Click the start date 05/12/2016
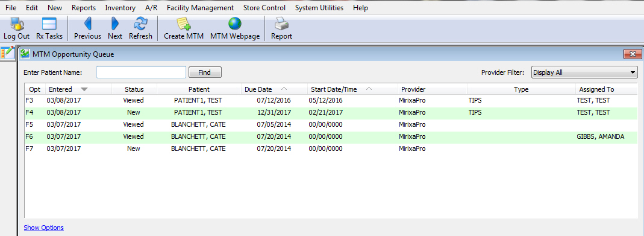644x236 pixels. coord(326,100)
